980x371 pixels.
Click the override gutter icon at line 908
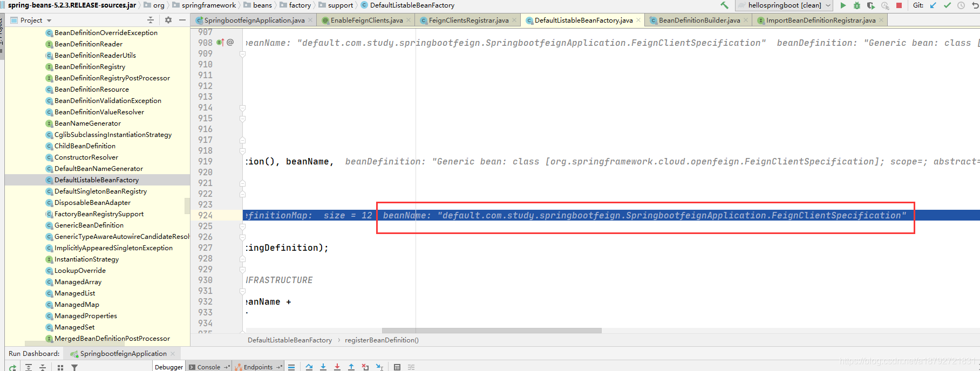pyautogui.click(x=220, y=43)
